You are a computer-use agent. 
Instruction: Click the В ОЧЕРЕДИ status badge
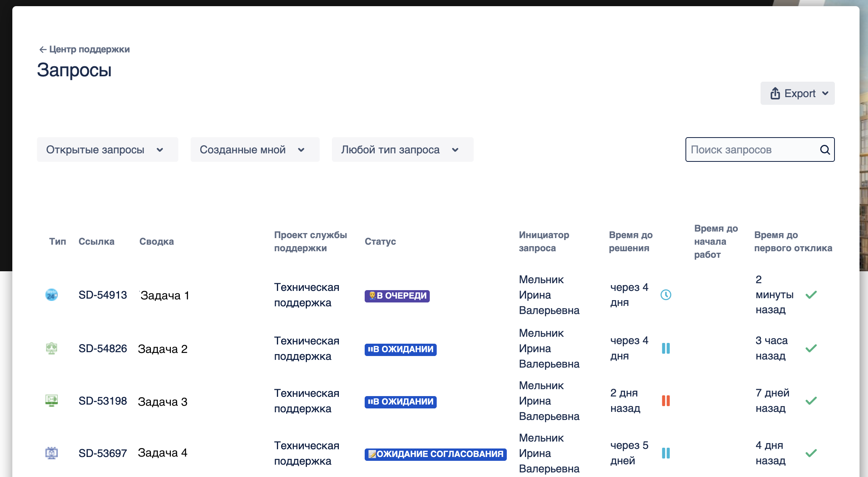pyautogui.click(x=397, y=296)
